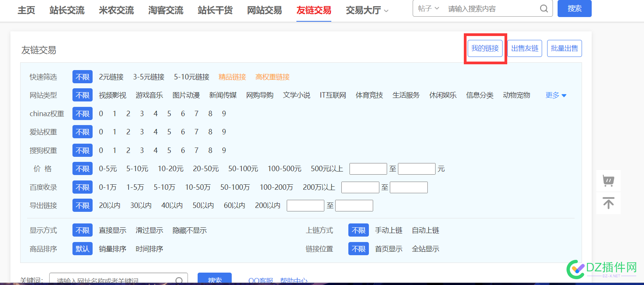Pick 网购导购 website type
Viewport: 644px width, 285px height.
click(x=260, y=95)
